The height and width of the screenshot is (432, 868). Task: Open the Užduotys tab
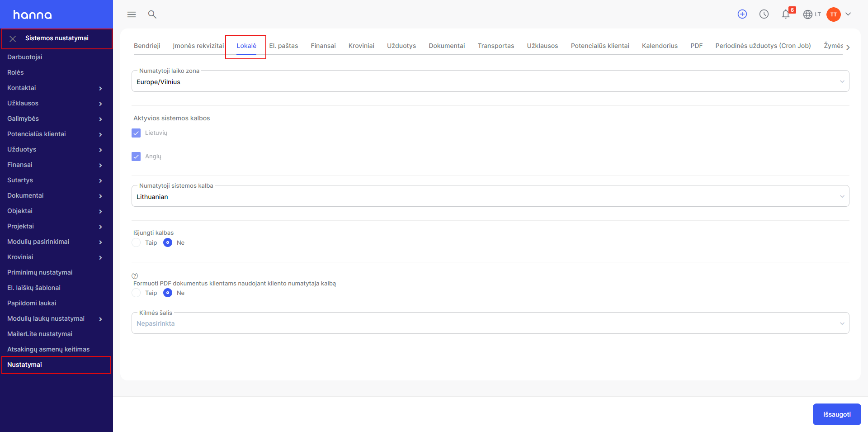(x=401, y=46)
